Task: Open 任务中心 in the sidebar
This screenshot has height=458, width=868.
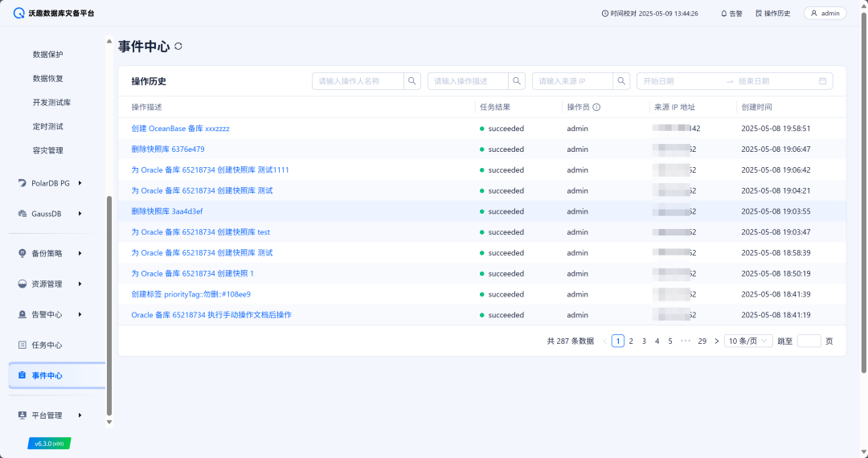Action: click(x=47, y=345)
